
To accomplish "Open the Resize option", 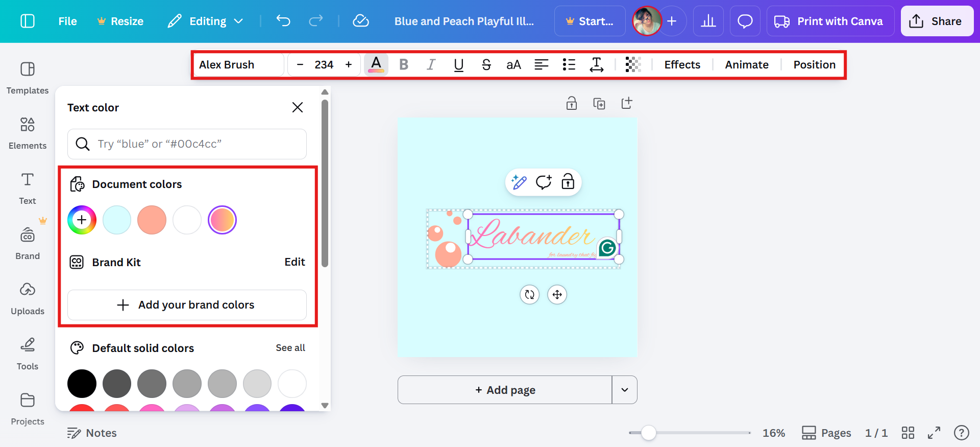I will [x=120, y=21].
